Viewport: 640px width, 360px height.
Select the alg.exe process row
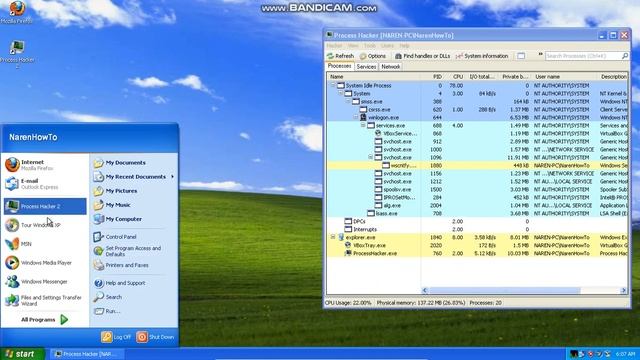(x=477, y=205)
